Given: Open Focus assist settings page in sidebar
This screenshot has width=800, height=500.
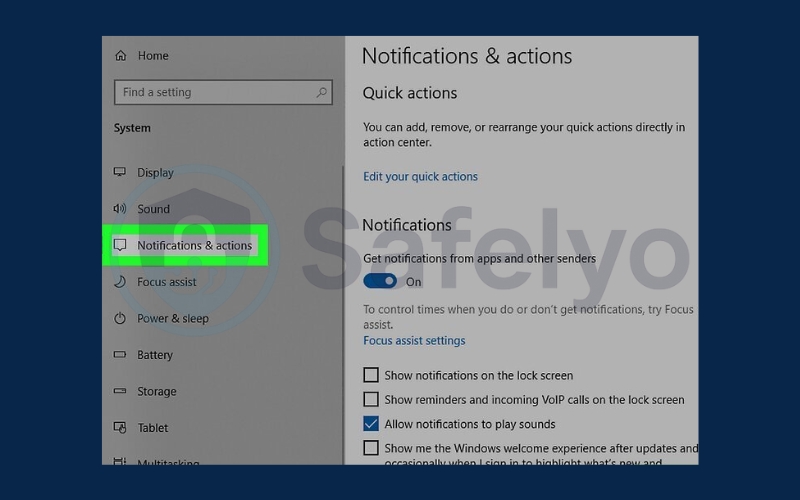Looking at the screenshot, I should tap(166, 282).
